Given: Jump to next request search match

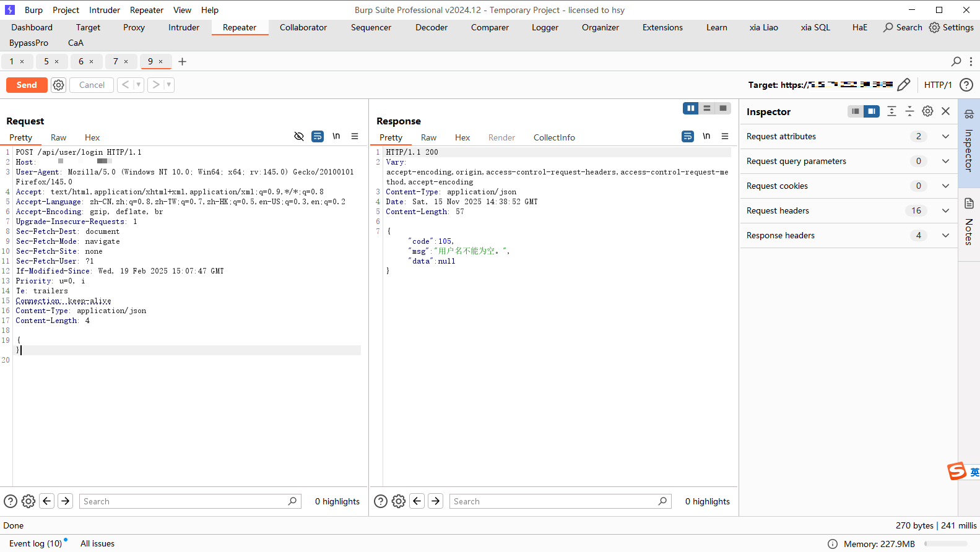Looking at the screenshot, I should tap(66, 501).
